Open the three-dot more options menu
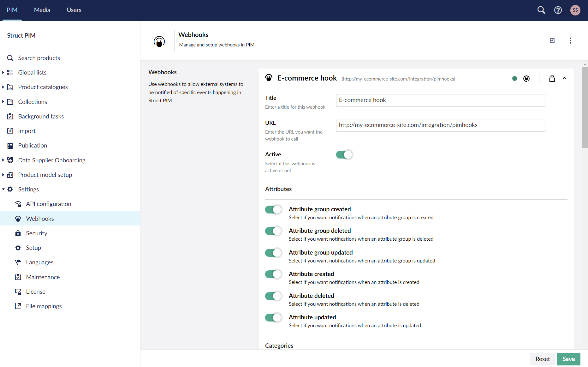The height and width of the screenshot is (367, 588). click(x=570, y=41)
